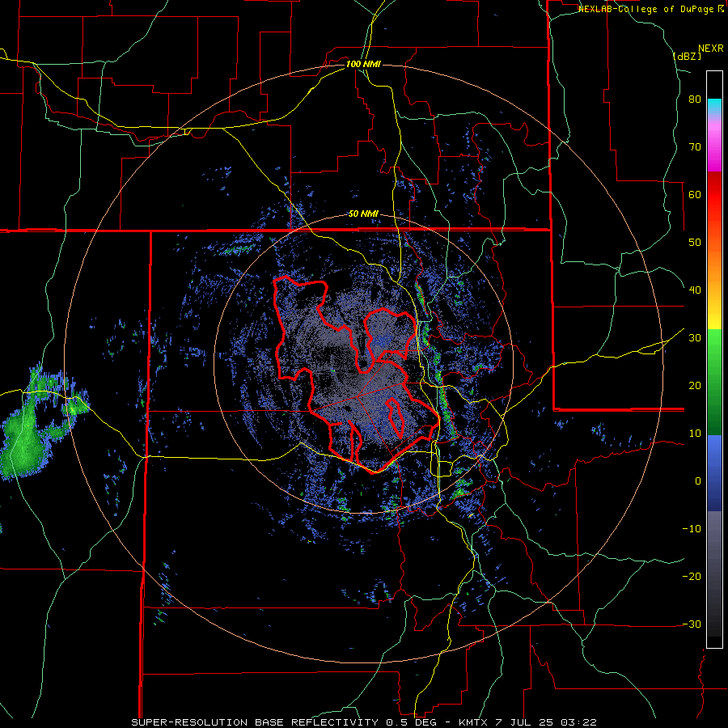Click the -10 value on the dBZ scale
The image size is (728, 728).
[x=692, y=529]
